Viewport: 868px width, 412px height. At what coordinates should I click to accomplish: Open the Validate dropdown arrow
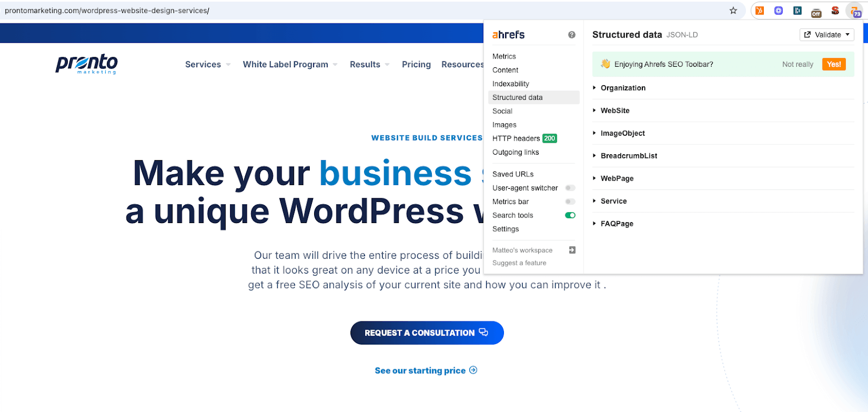(x=847, y=35)
